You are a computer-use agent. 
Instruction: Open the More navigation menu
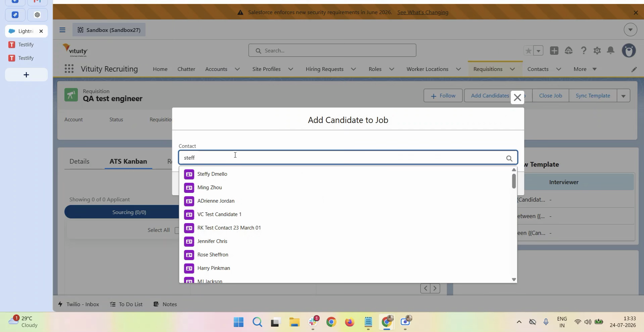585,69
